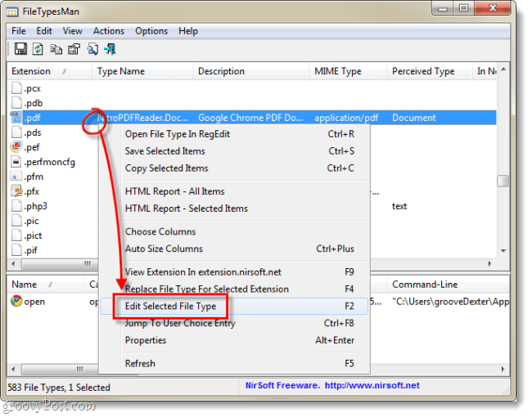Screen dimensions: 532x417
Task: Select the .pdb file icon
Action: (16, 103)
